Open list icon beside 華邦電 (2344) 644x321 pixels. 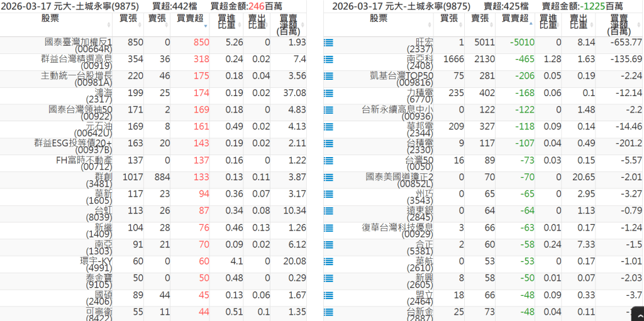328,128
